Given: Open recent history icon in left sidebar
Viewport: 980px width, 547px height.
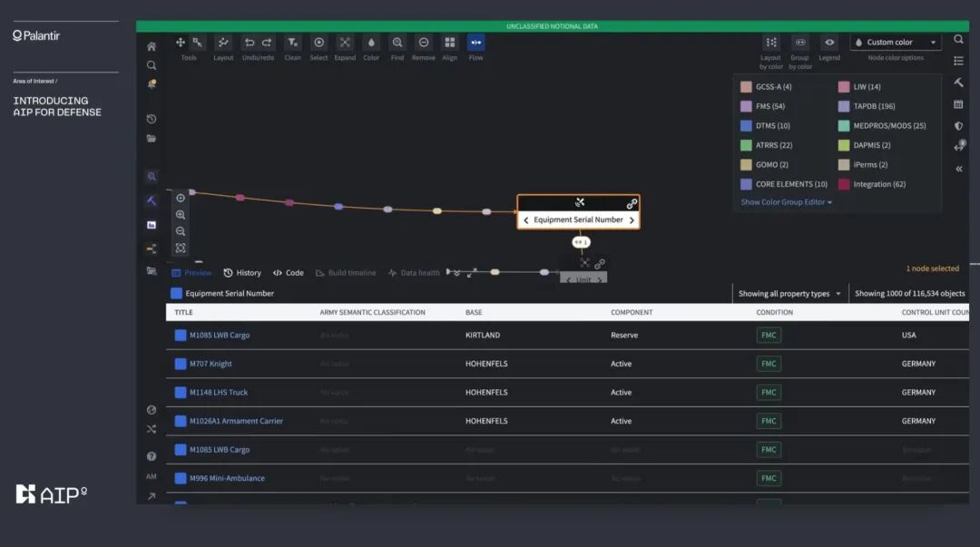Looking at the screenshot, I should point(152,119).
